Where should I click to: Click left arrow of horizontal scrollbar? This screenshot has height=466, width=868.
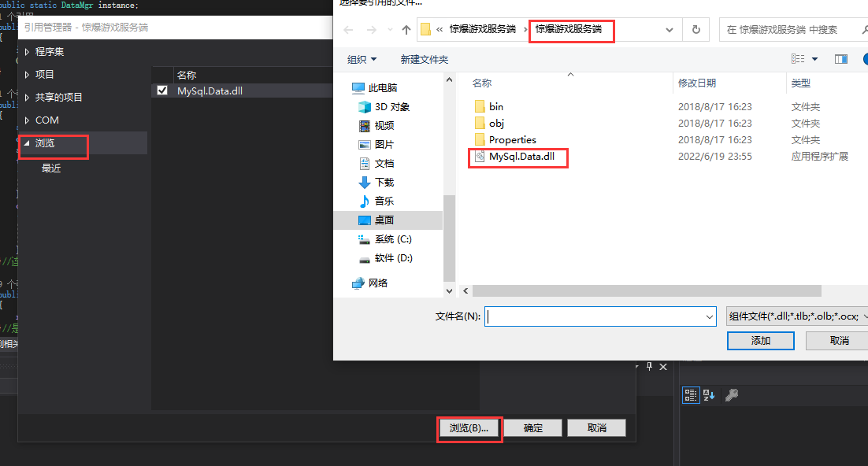click(x=466, y=291)
